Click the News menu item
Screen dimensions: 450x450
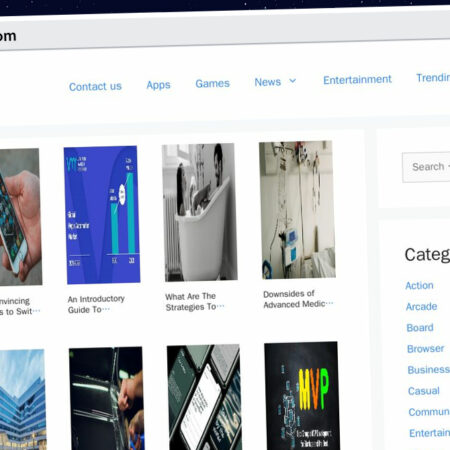click(268, 82)
